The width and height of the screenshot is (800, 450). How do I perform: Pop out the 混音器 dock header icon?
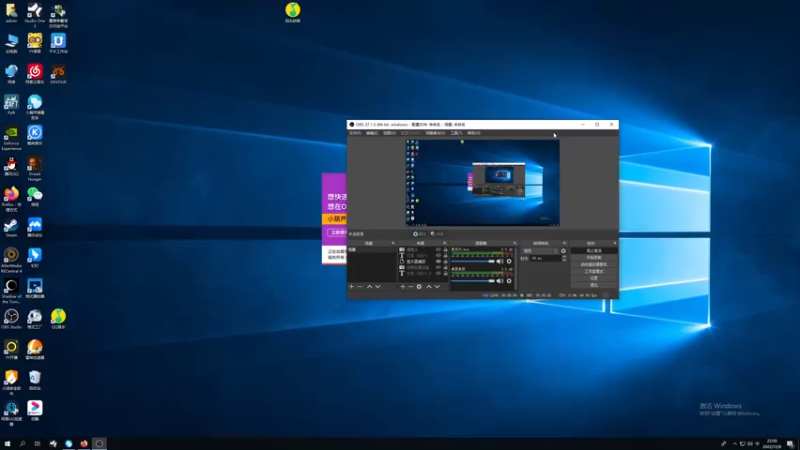514,243
